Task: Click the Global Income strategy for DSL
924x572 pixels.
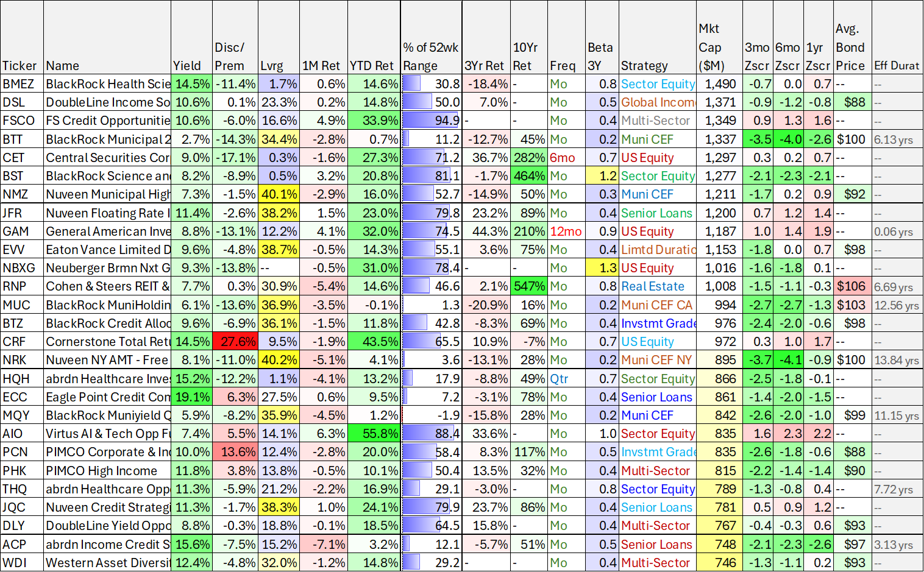Action: pyautogui.click(x=658, y=102)
